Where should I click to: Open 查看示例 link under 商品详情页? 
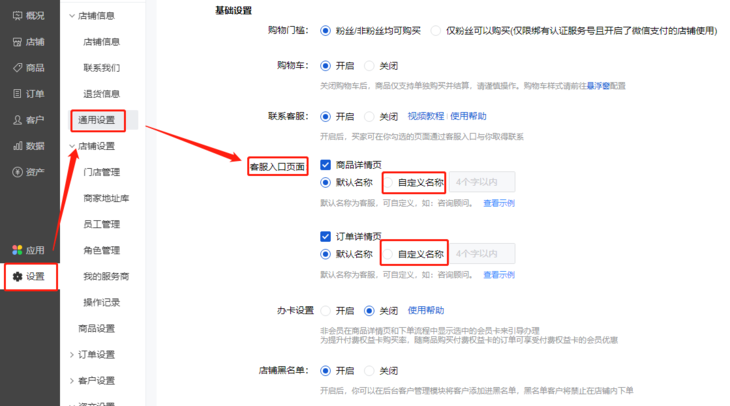(499, 203)
